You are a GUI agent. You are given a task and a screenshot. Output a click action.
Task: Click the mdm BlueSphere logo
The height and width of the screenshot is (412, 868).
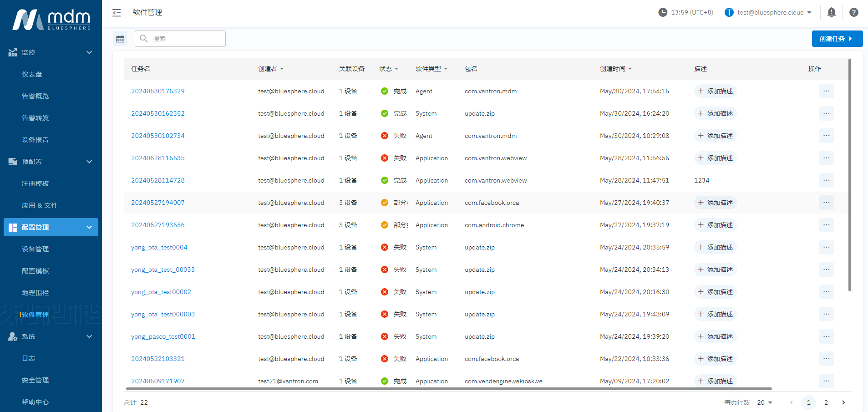(x=50, y=20)
